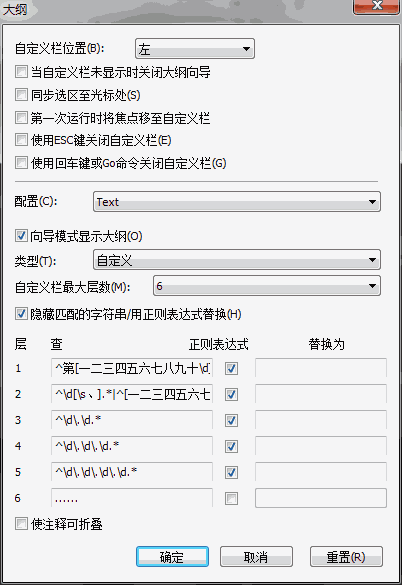Click the 重置(R) button

click(346, 557)
